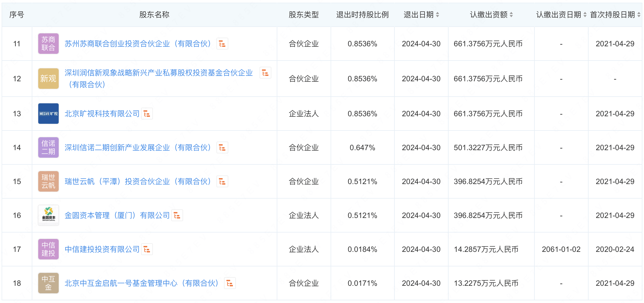
Task: Click the 新观 logo thumbnail
Action: pos(48,79)
